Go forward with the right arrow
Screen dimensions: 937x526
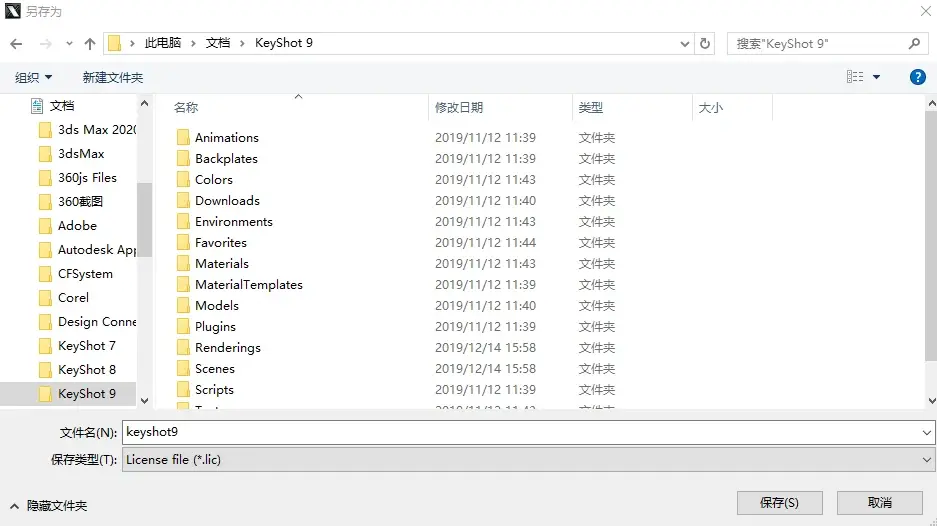(x=45, y=44)
